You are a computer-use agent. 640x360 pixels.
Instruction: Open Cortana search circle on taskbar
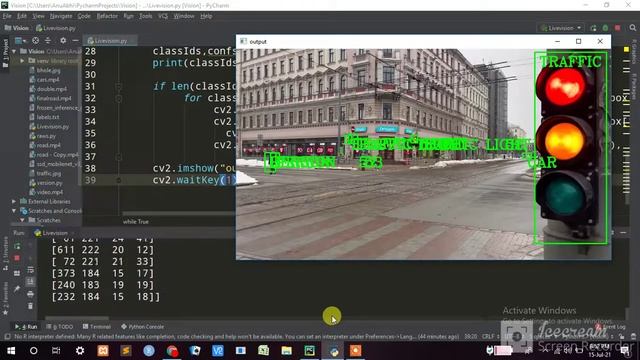pos(33,351)
